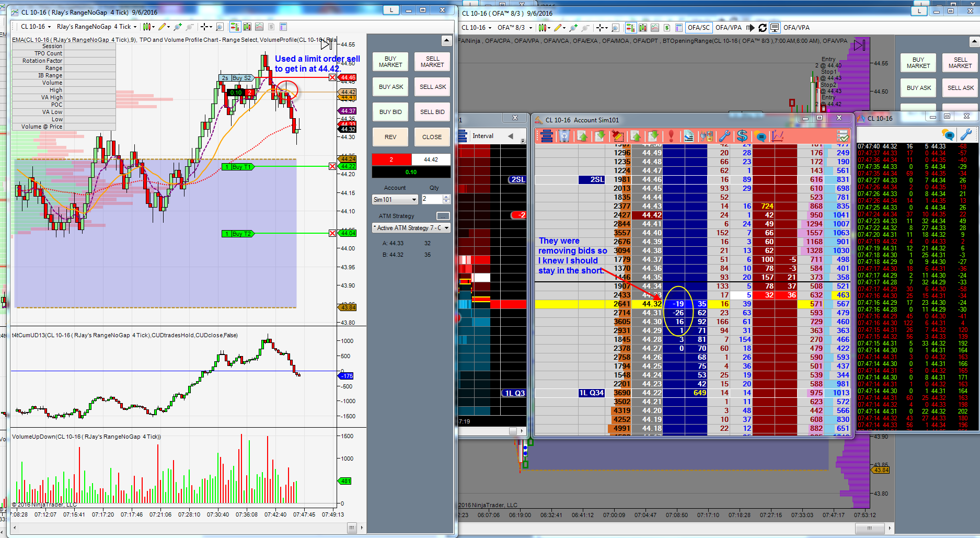Toggle Chart Trader panel in left chart toolbar

[235, 27]
